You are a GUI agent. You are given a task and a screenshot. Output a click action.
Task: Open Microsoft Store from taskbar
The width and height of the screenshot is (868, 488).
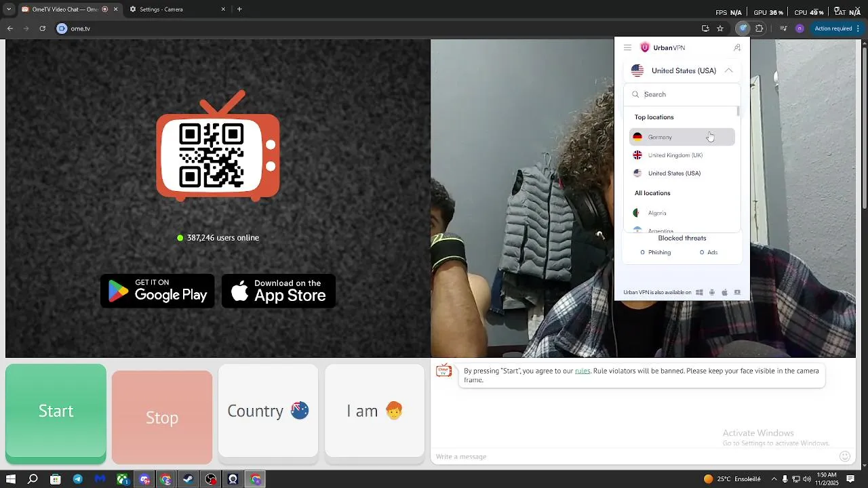pos(56,479)
